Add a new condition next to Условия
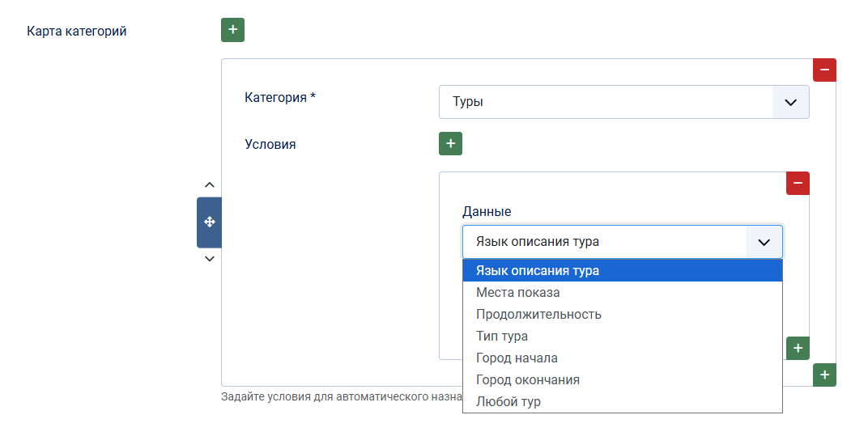This screenshot has height=432, width=868. (x=450, y=143)
